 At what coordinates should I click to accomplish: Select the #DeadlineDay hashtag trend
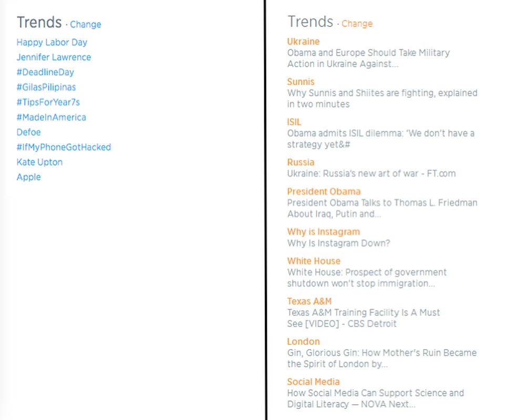point(45,72)
